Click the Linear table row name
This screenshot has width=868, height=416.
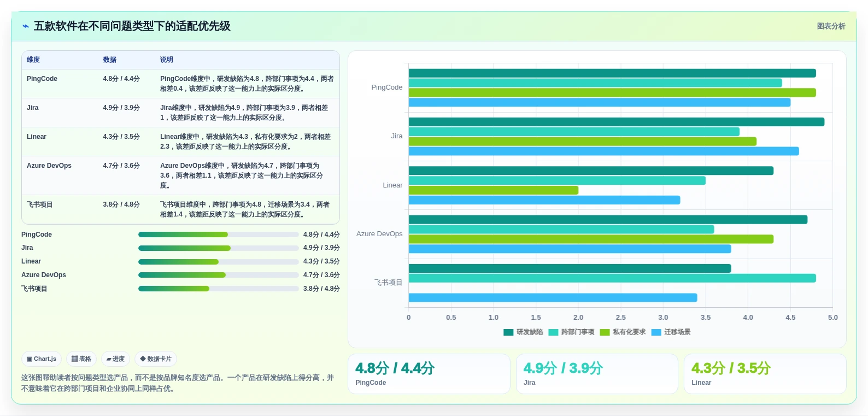coord(37,137)
